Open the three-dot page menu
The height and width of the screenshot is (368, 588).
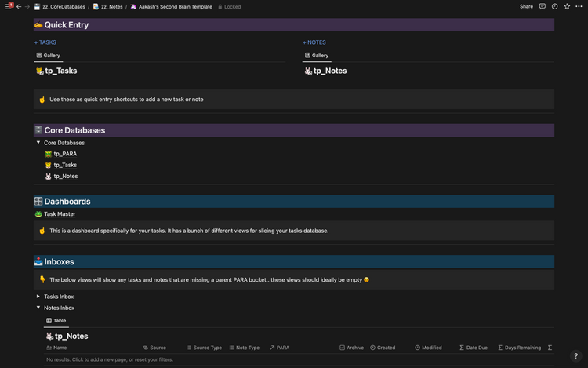[579, 6]
